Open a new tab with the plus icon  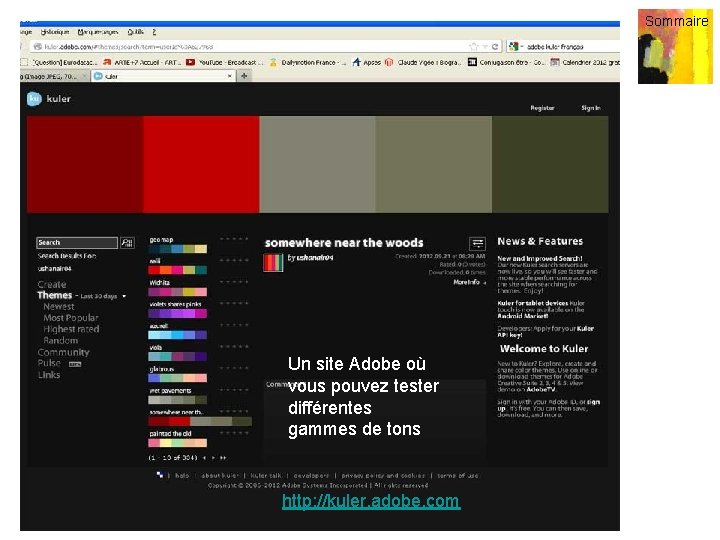[x=244, y=76]
